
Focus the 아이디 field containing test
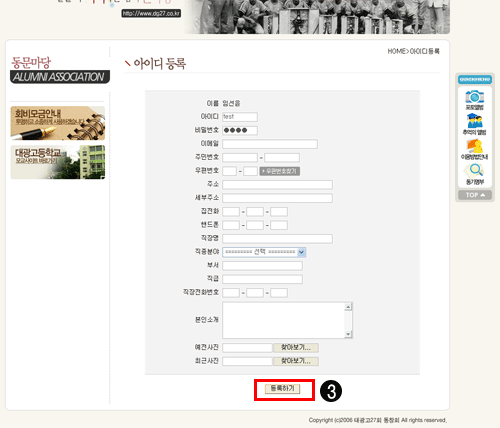click(x=240, y=117)
